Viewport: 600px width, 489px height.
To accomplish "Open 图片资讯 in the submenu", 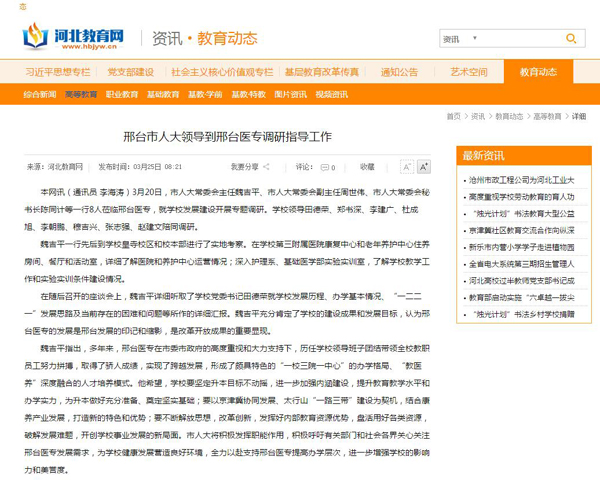I will [291, 94].
